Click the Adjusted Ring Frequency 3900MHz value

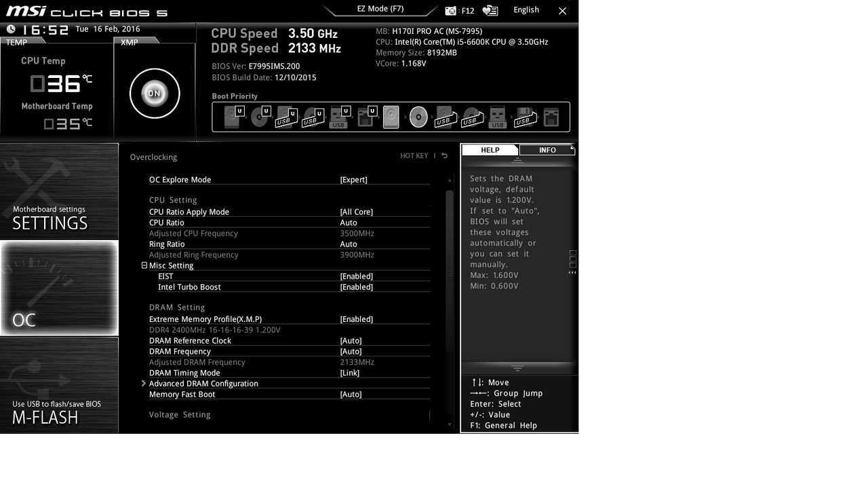(x=357, y=256)
